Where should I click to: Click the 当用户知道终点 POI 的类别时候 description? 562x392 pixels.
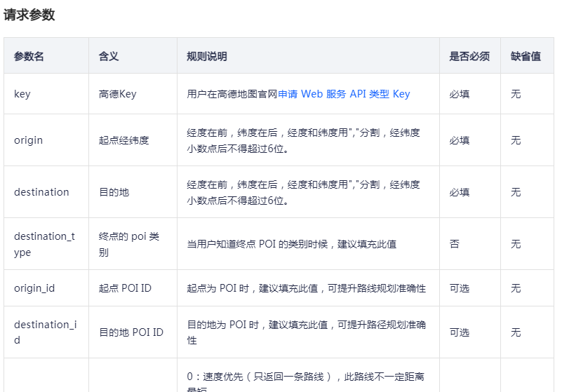tap(291, 244)
